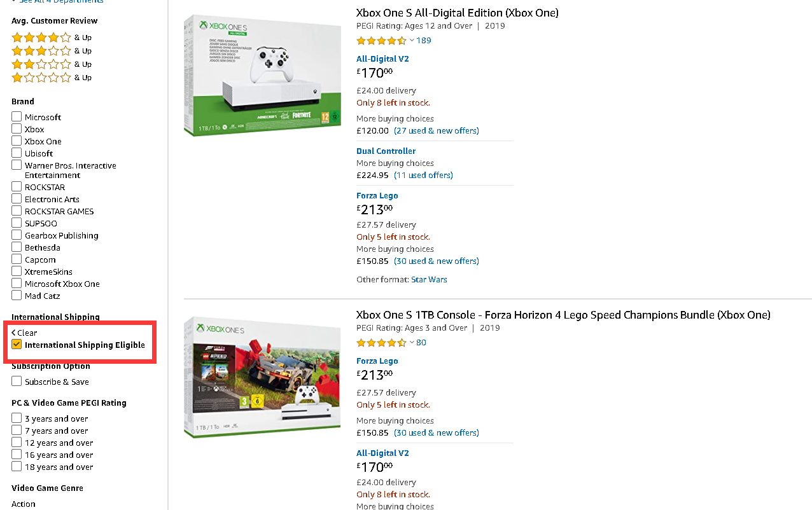Expand rating popover arrow beside 189 reviews
The height and width of the screenshot is (510, 812).
coord(412,40)
